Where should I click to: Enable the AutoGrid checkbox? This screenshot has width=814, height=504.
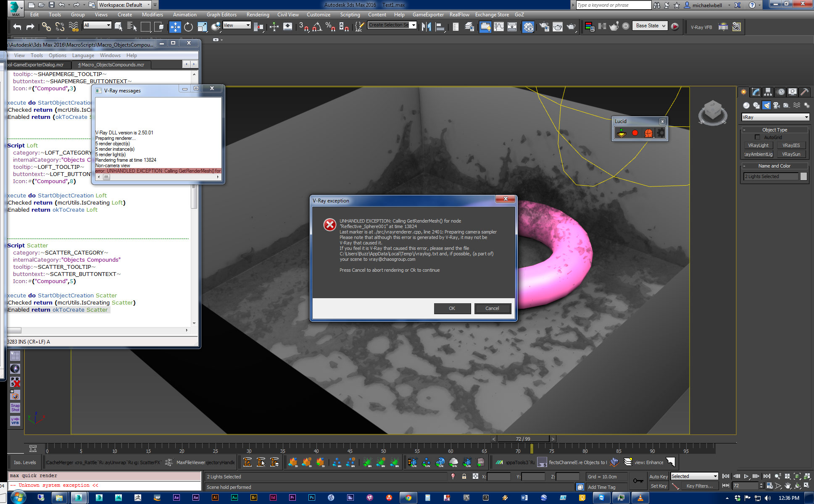757,137
